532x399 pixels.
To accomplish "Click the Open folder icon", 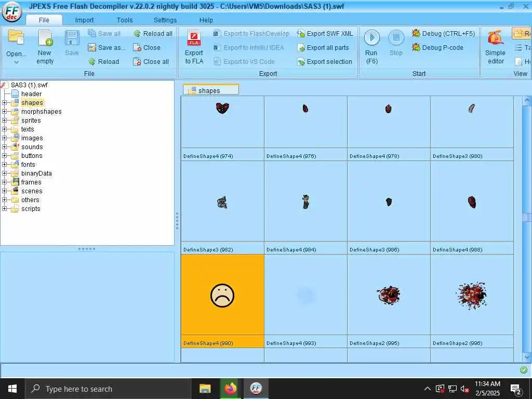I will tap(16, 37).
